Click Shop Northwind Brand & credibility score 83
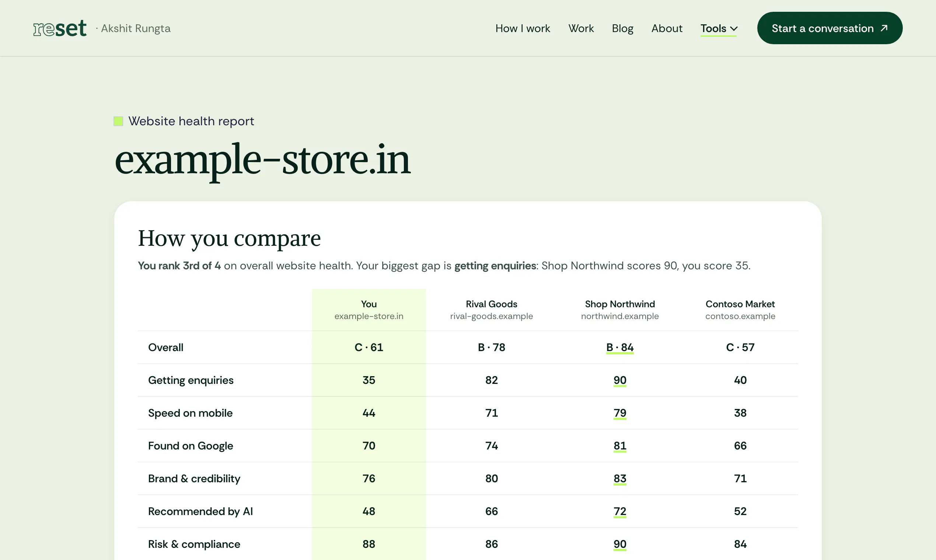 [620, 479]
